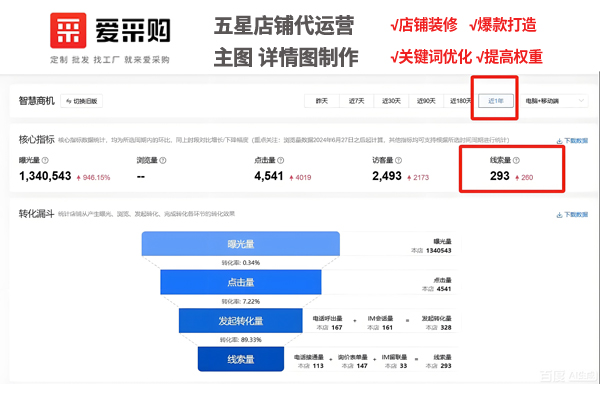Screen dimensions: 600x400
Task: Click the 本店 1340543 exposure figure
Action: coord(431,251)
